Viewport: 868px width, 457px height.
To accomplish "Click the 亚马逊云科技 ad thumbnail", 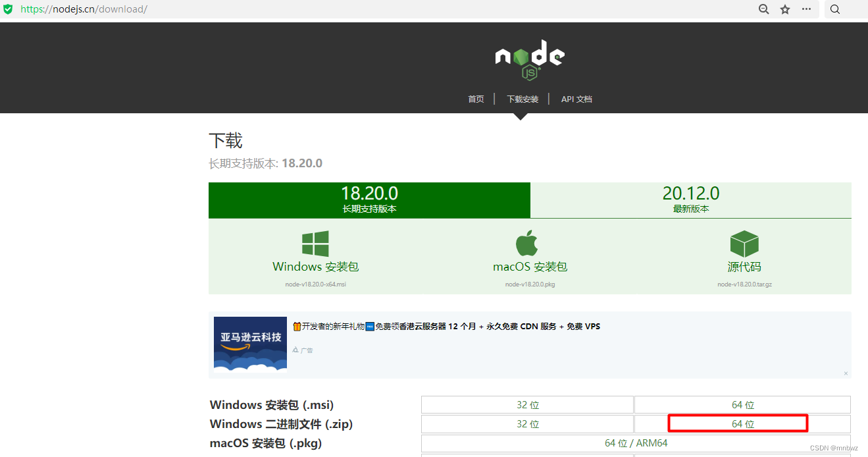I will click(250, 344).
